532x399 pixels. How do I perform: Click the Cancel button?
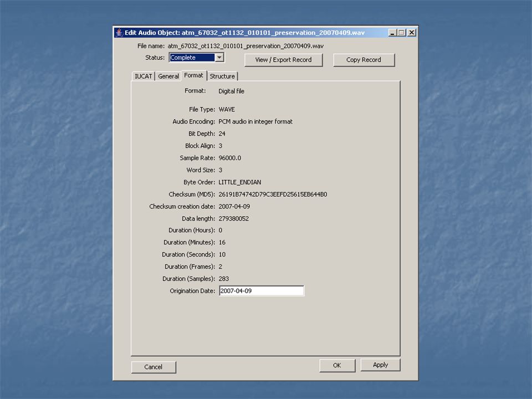coord(154,367)
